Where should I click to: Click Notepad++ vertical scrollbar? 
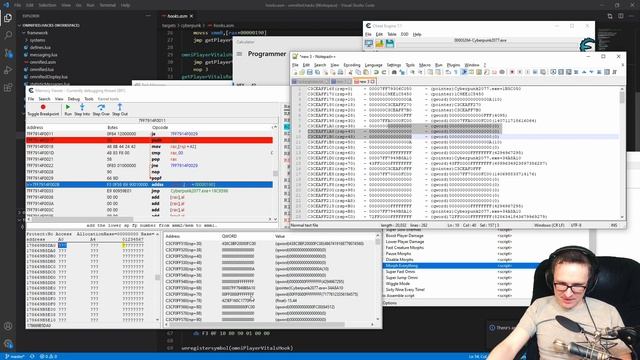[x=622, y=153]
